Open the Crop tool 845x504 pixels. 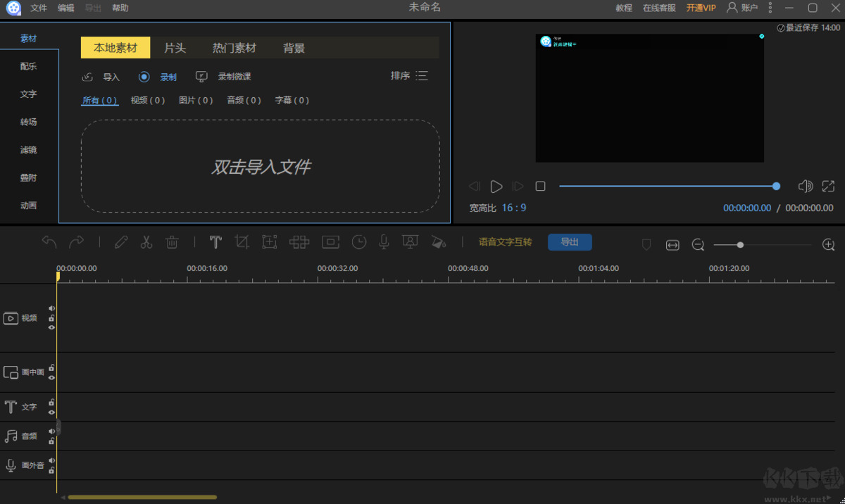point(242,242)
